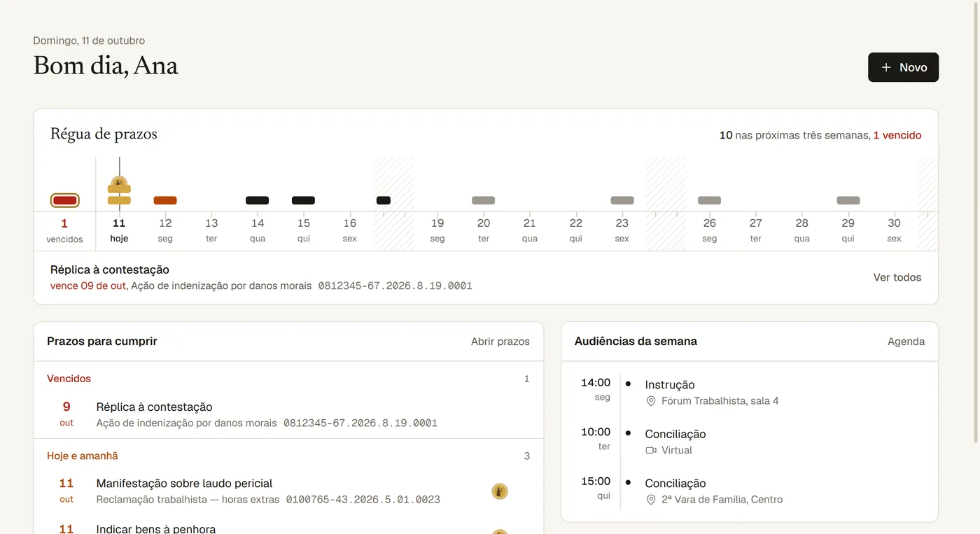Select day 13 'ter' on the ruler
980x534 pixels.
click(x=211, y=230)
